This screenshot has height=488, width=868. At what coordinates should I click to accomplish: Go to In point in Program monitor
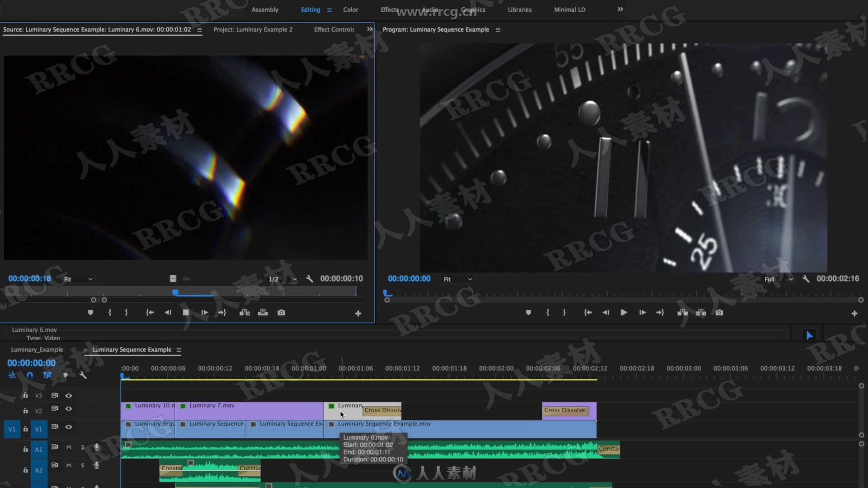click(x=588, y=313)
